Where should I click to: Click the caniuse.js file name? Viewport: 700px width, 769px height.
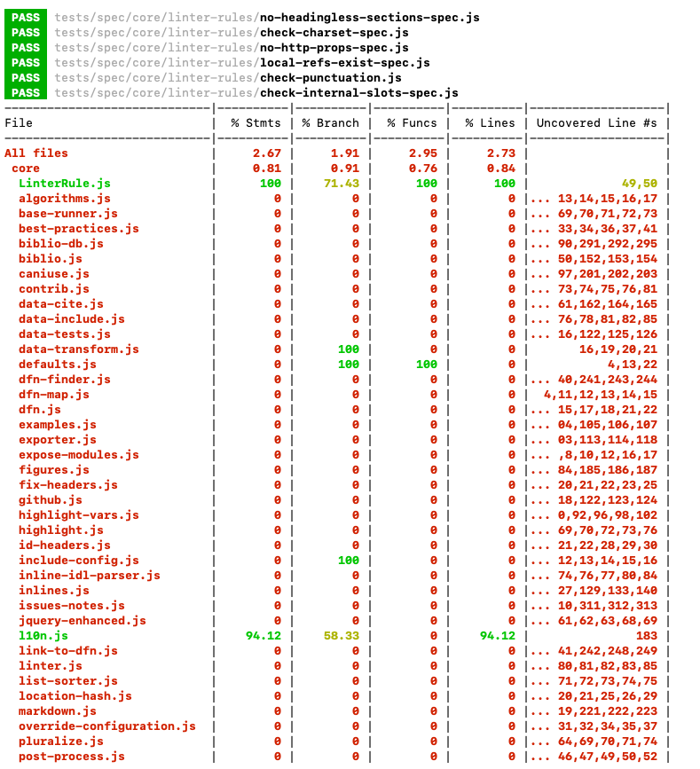pos(54,274)
